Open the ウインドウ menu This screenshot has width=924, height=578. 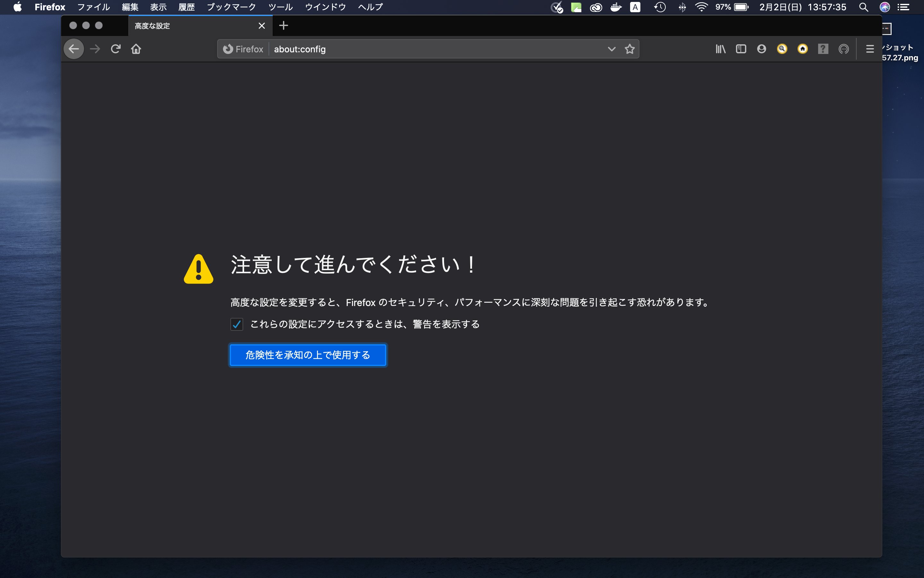(325, 7)
